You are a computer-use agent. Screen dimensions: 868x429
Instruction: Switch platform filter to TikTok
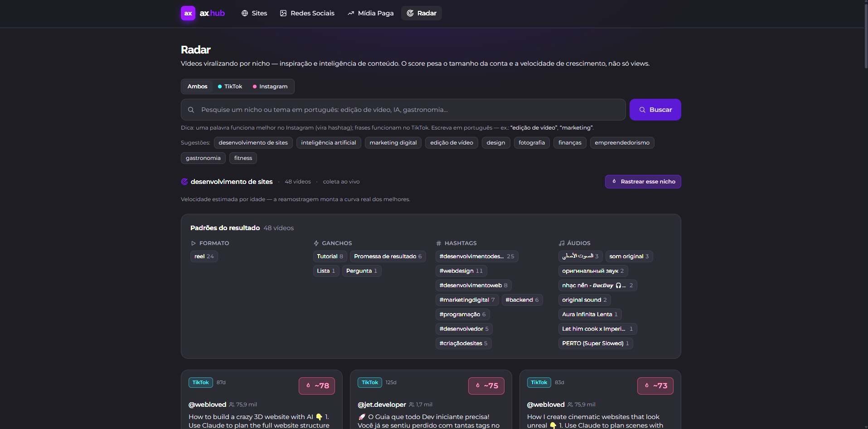point(230,87)
